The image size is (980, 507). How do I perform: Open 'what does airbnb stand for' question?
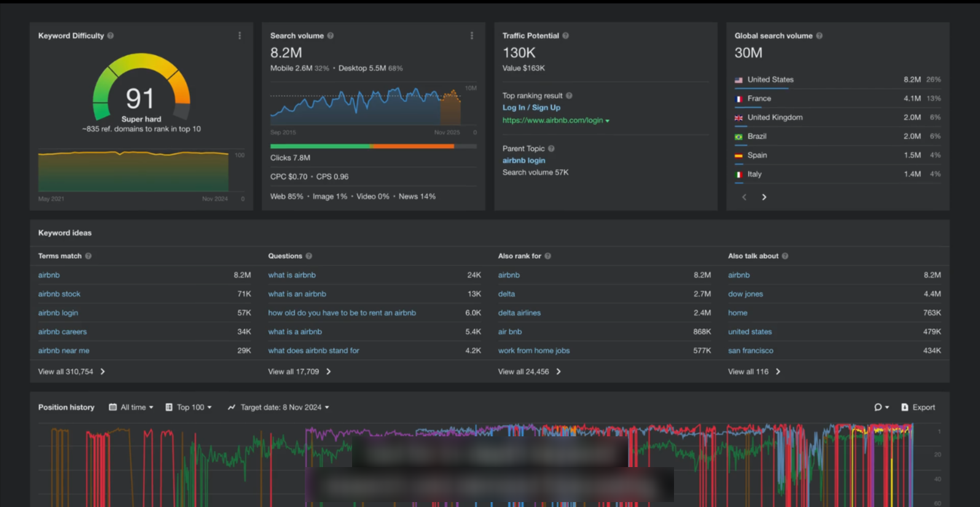[x=313, y=351]
